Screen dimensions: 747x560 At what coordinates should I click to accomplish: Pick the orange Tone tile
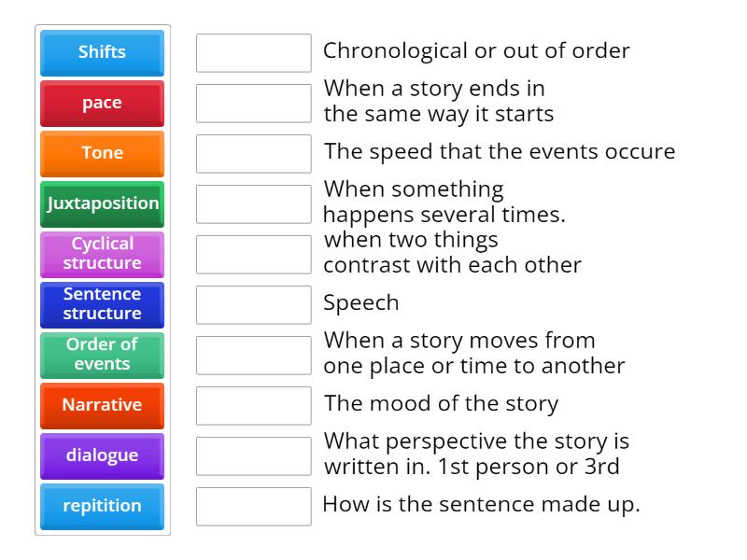click(x=102, y=153)
